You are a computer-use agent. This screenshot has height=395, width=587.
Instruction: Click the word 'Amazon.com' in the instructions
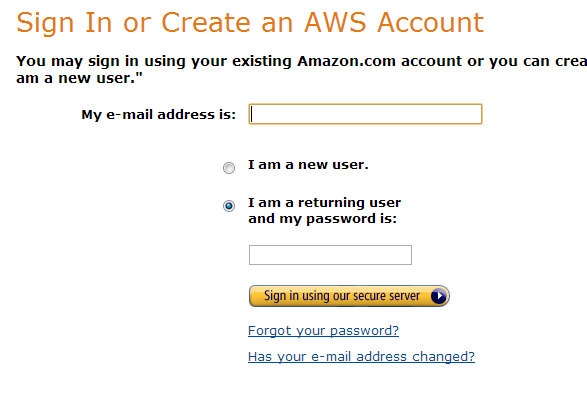click(x=346, y=61)
